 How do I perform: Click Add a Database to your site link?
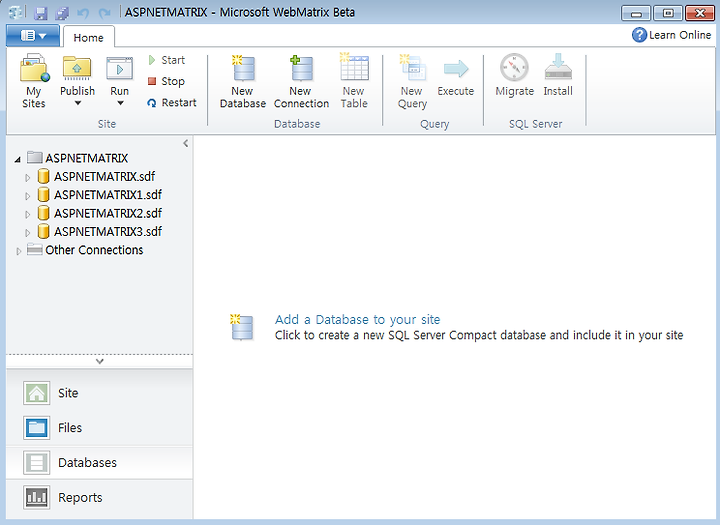click(x=357, y=319)
